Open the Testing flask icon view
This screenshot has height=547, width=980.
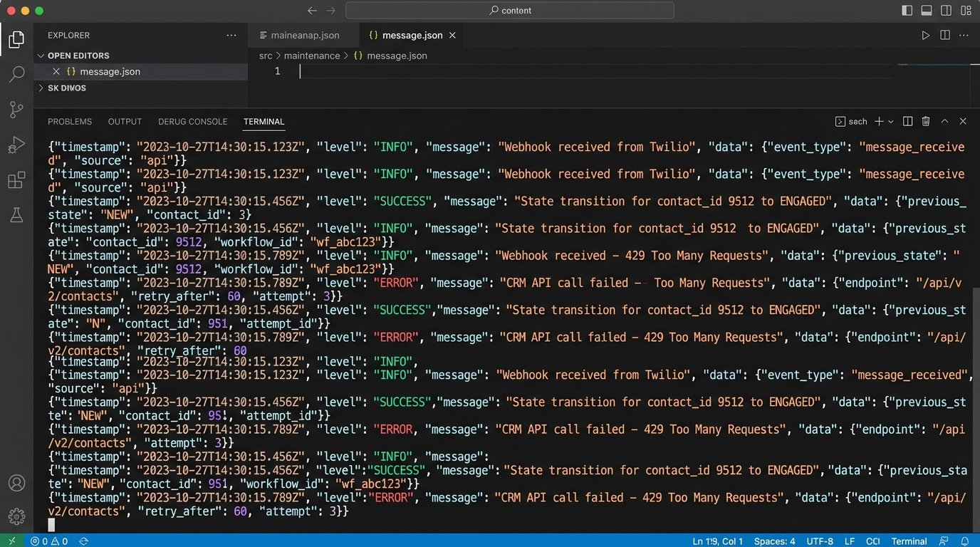16,215
